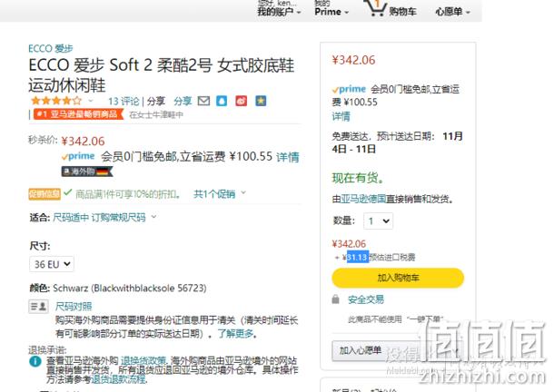Expand the rating breakdown arrow beside the stars

91,101
